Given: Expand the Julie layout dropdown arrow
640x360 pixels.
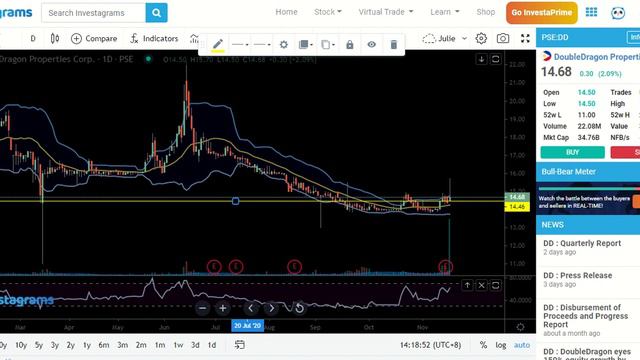Looking at the screenshot, I should (x=464, y=38).
